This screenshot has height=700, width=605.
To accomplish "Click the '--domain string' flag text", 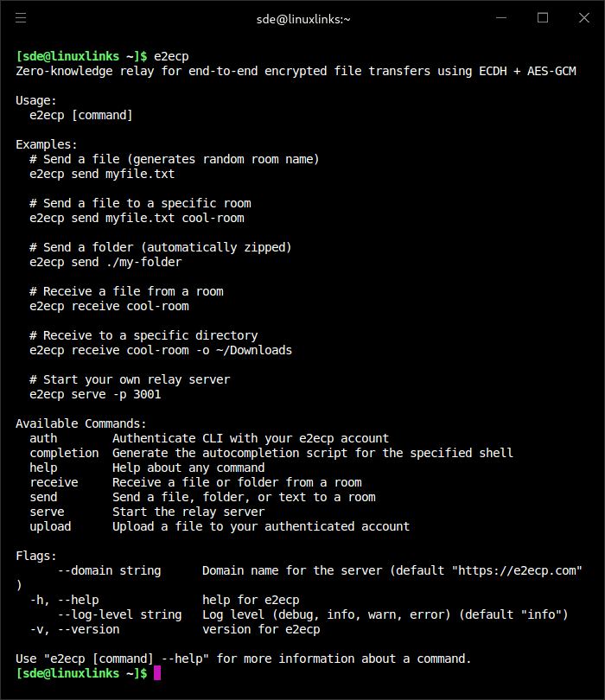I will click(x=109, y=570).
